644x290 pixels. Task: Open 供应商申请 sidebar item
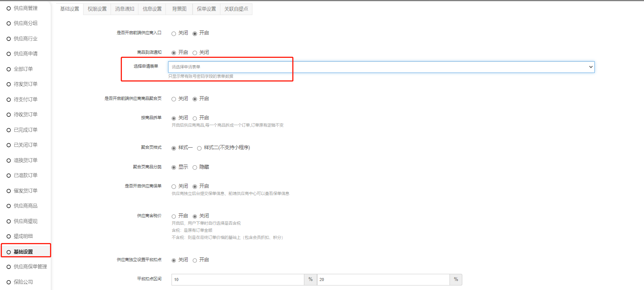tap(25, 54)
